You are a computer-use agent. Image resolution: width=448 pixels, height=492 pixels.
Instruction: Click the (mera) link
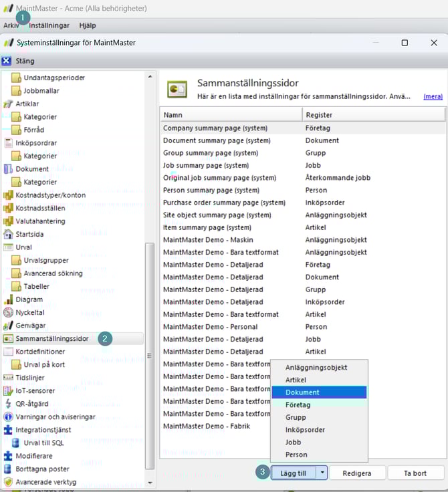[433, 96]
